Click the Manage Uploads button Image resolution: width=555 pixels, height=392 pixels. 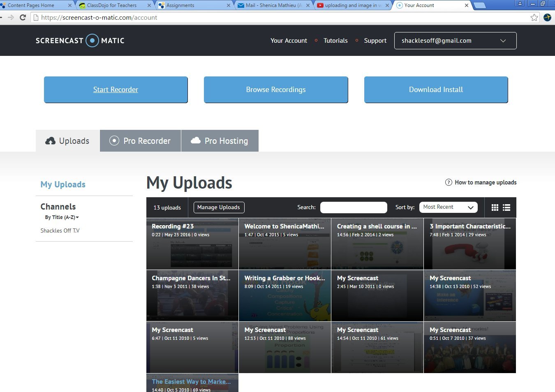219,208
